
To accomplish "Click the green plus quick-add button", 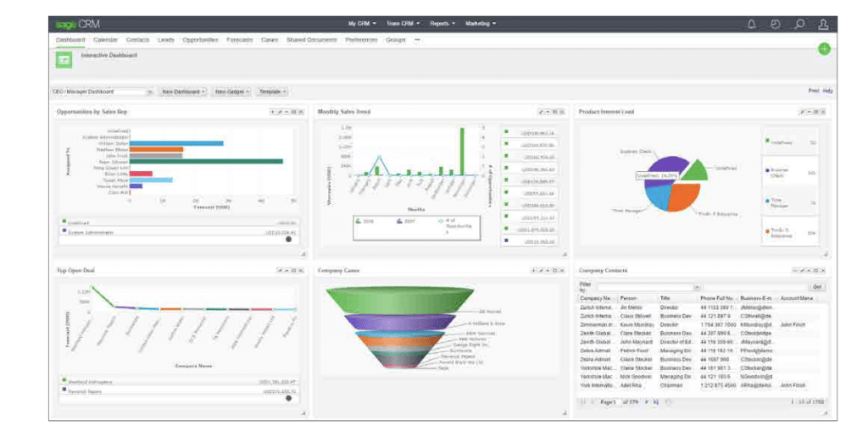I will (824, 49).
